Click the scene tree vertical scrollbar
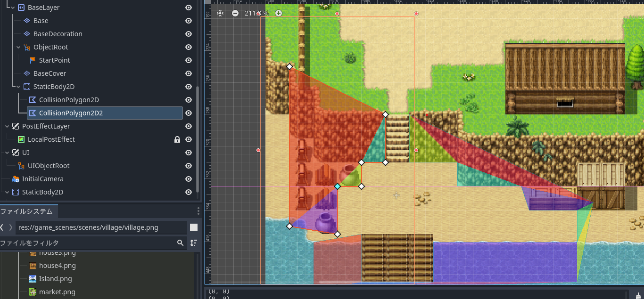Screen dimensions: 644x299 pyautogui.click(x=198, y=139)
